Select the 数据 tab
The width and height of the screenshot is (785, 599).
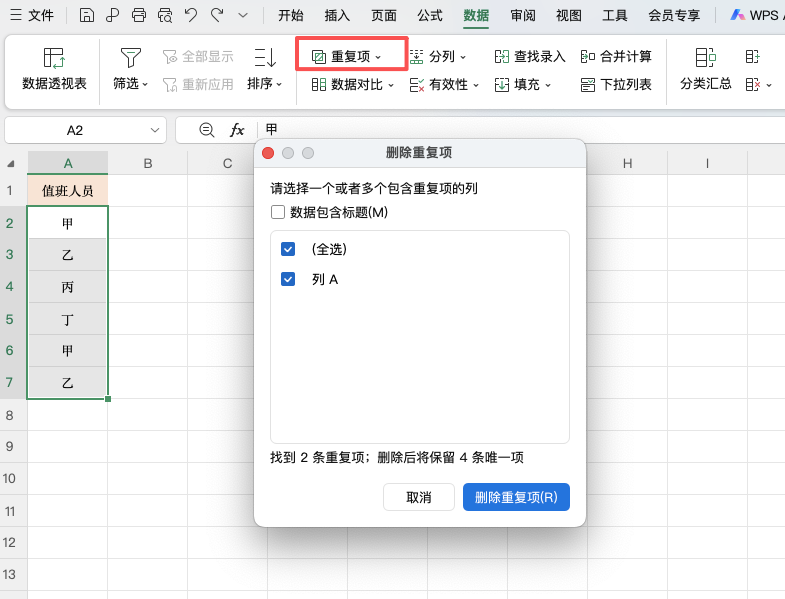click(x=476, y=16)
